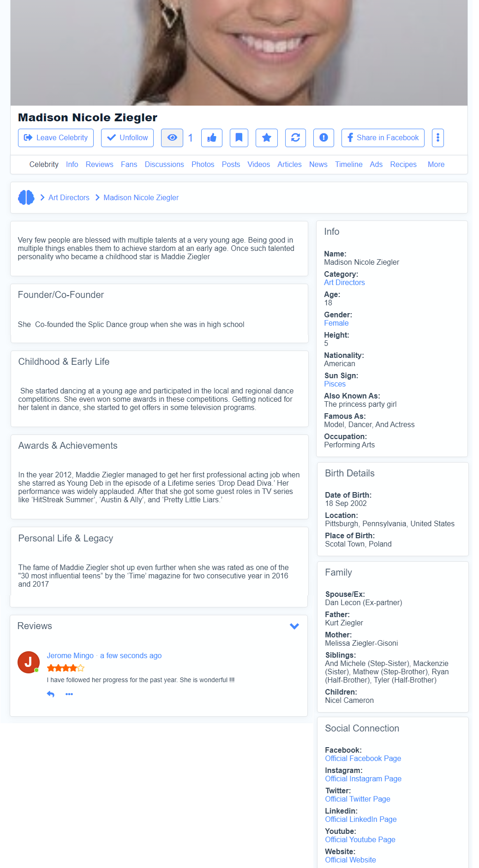Viewport: 479px width, 868px height.
Task: Click the bookmark icon button
Action: point(239,138)
